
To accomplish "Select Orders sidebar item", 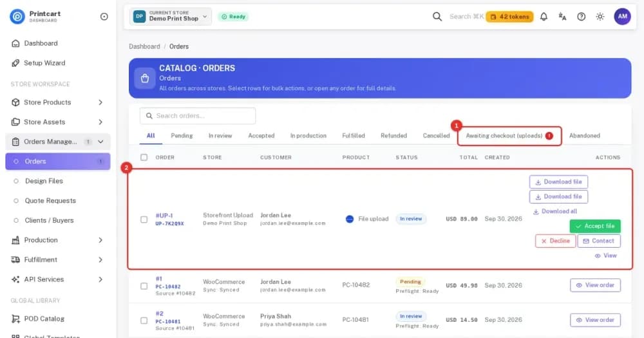I will click(57, 162).
